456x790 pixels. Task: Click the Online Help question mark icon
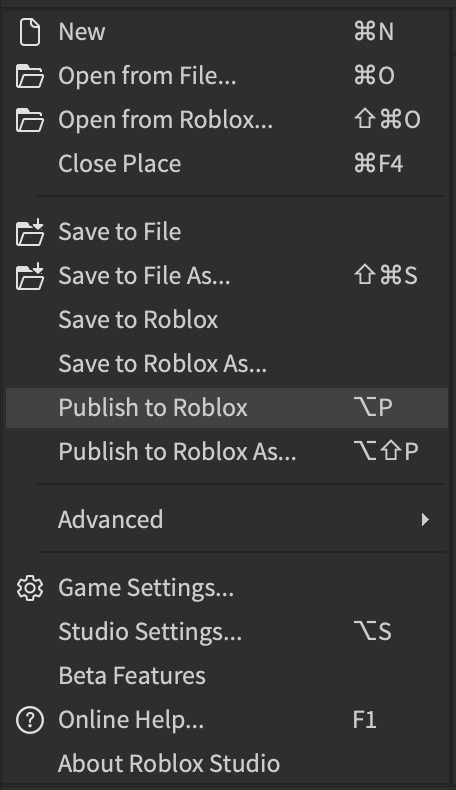(30, 720)
